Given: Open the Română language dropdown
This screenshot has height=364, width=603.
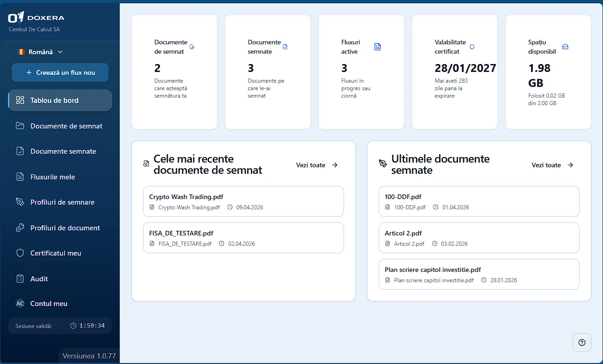Looking at the screenshot, I should pos(40,52).
